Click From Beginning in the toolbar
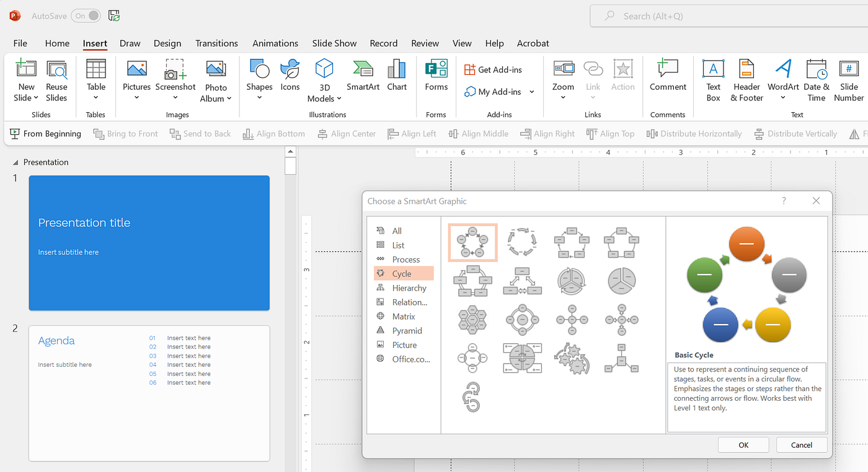 pyautogui.click(x=46, y=134)
